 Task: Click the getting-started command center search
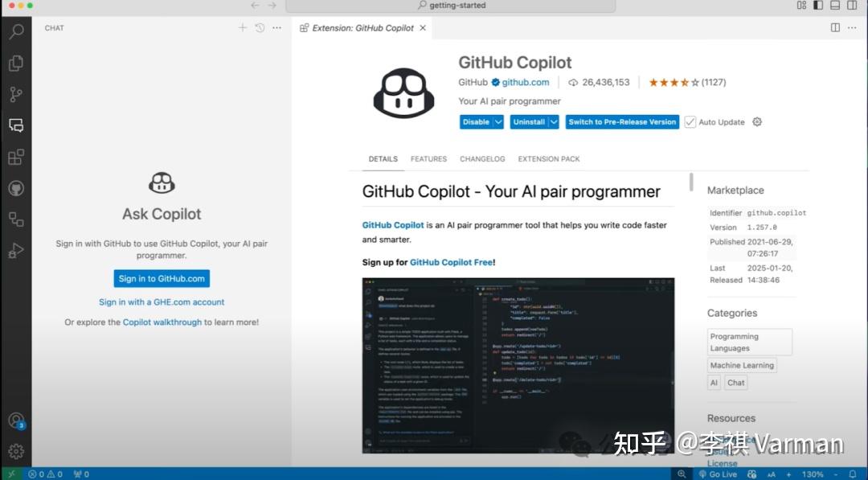(451, 6)
